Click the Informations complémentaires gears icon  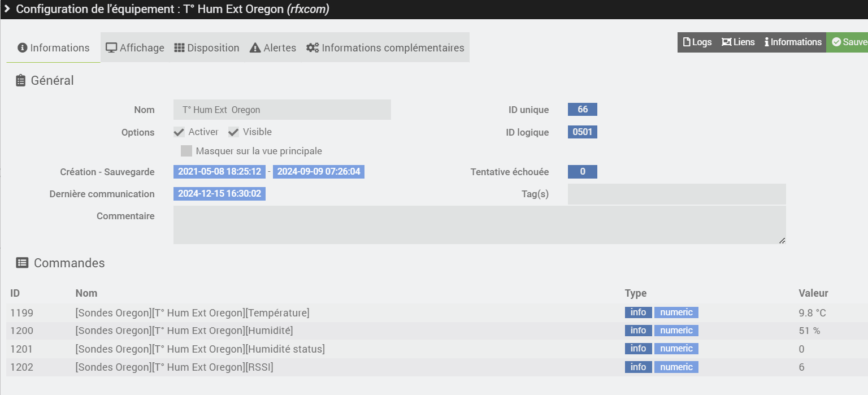point(313,48)
